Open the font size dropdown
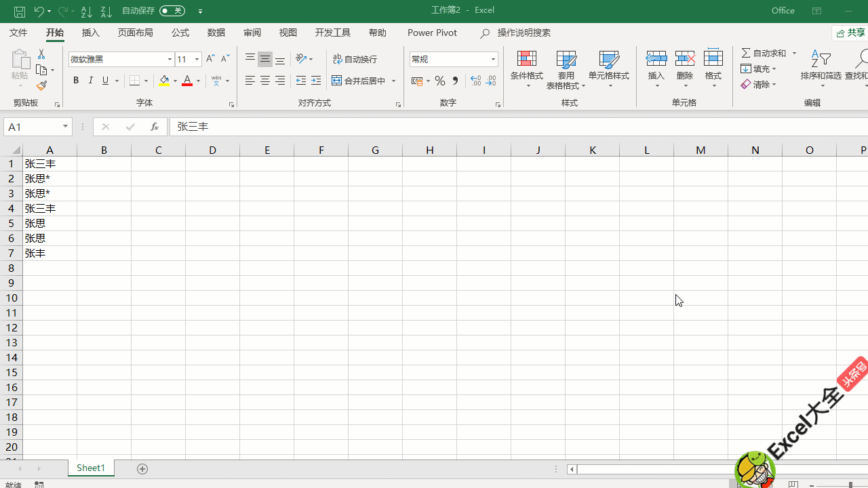 coord(197,59)
